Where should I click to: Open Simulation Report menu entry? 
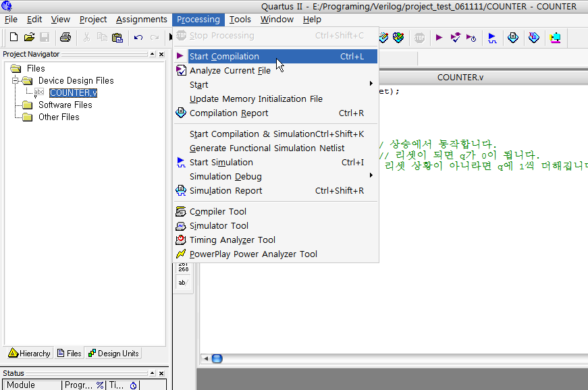275,191
